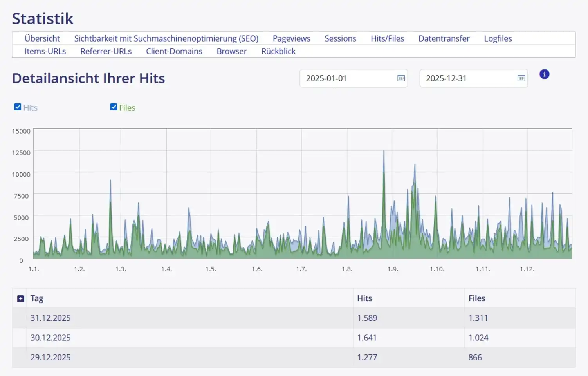This screenshot has width=588, height=376.
Task: Open Client-Domains statistics
Action: tap(174, 51)
